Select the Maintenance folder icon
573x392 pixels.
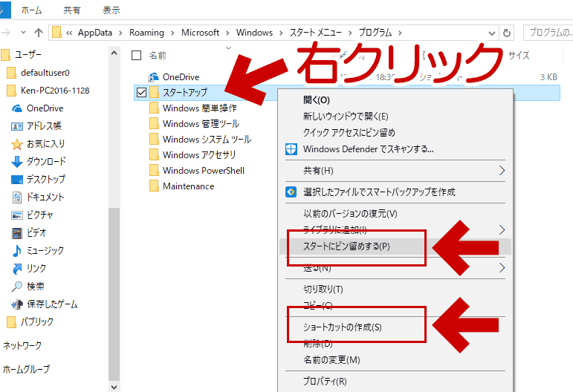pos(154,186)
